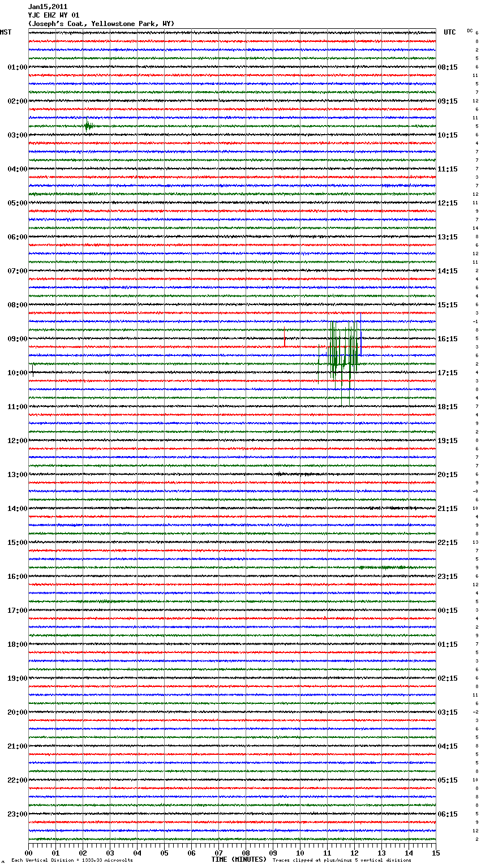The height and width of the screenshot is (868, 481).
Task: Click the DC offset value -2
Action: (476, 712)
